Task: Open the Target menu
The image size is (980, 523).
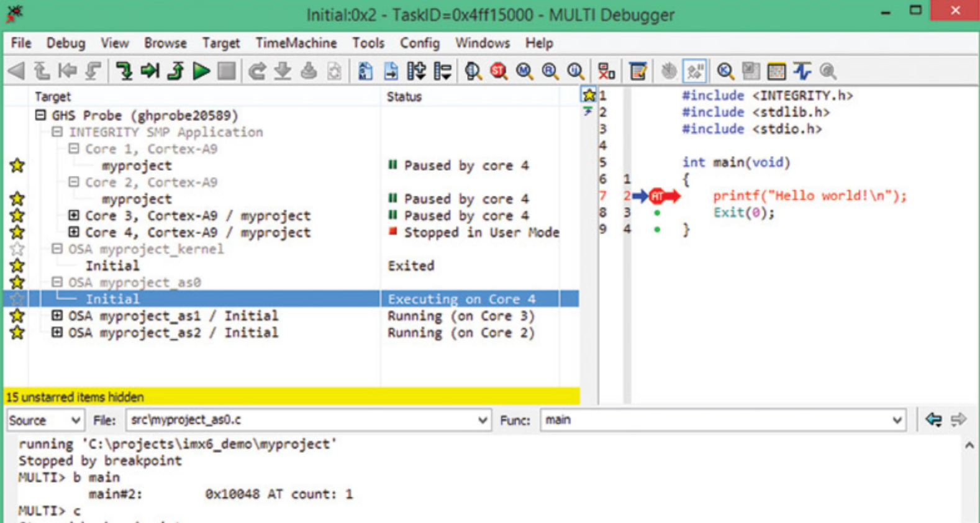Action: [220, 43]
